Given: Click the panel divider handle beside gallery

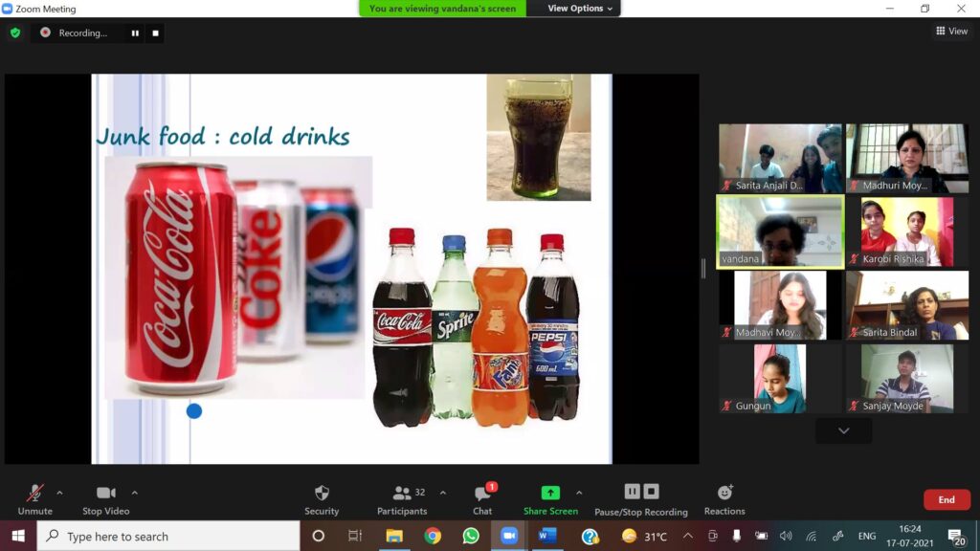Looking at the screenshot, I should pos(703,269).
